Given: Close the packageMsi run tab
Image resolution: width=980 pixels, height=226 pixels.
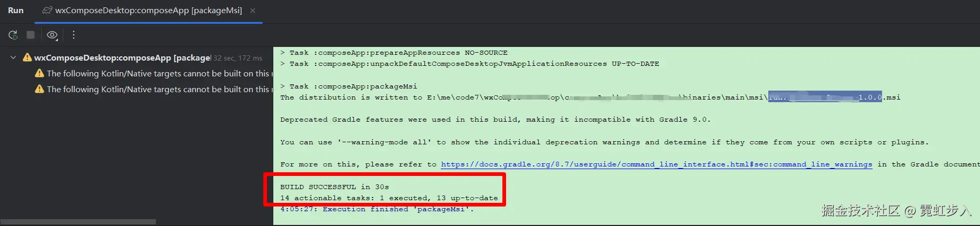Looking at the screenshot, I should pyautogui.click(x=253, y=11).
